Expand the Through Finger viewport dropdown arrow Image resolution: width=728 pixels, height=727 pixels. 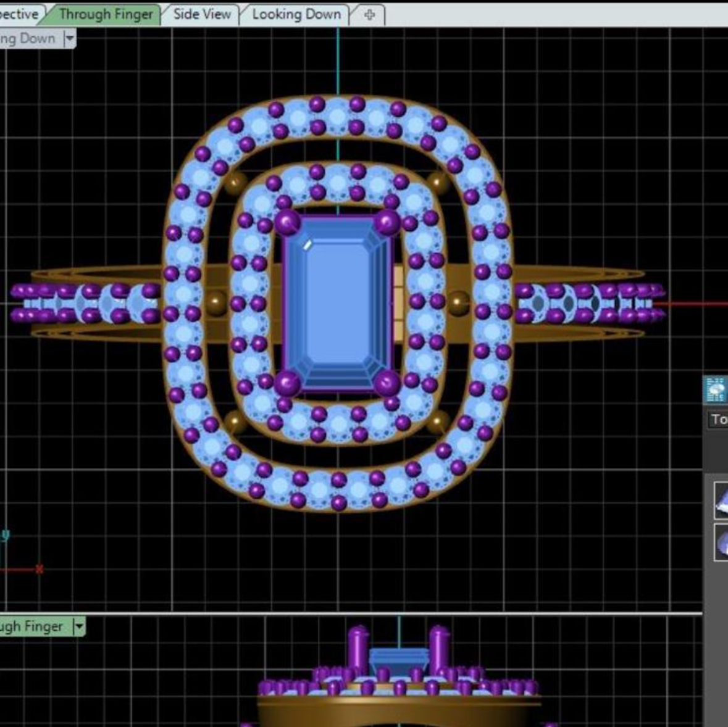tap(78, 626)
